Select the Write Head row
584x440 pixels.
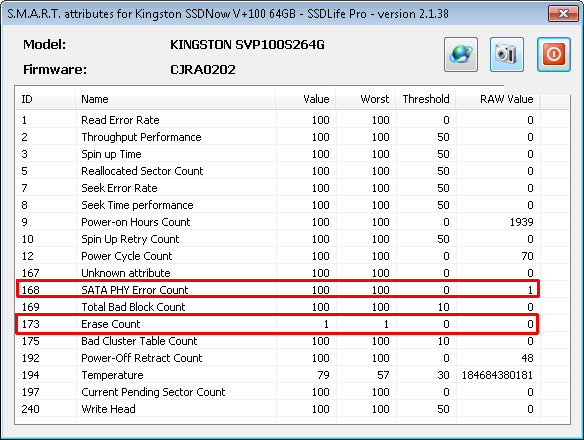(x=277, y=409)
